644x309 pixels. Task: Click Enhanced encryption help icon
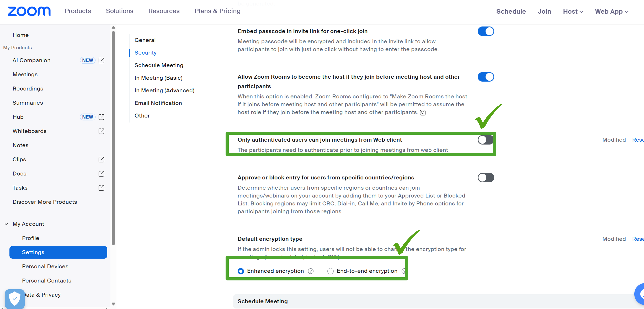click(311, 271)
